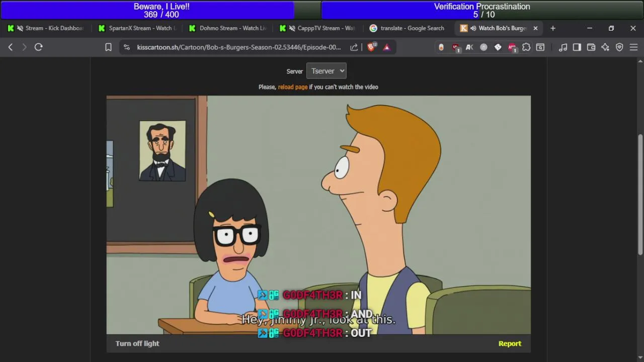The width and height of the screenshot is (644, 362).
Task: Open the Extensions puzzle piece menu
Action: tap(526, 47)
